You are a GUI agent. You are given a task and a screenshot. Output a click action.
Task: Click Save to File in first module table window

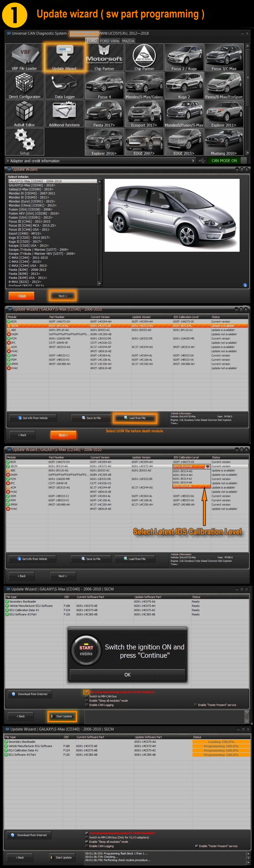pyautogui.click(x=91, y=418)
